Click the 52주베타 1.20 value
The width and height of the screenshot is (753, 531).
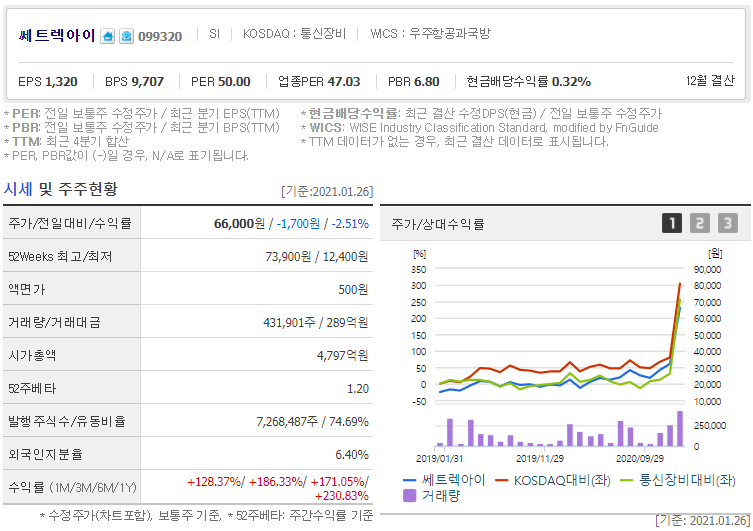pyautogui.click(x=358, y=389)
